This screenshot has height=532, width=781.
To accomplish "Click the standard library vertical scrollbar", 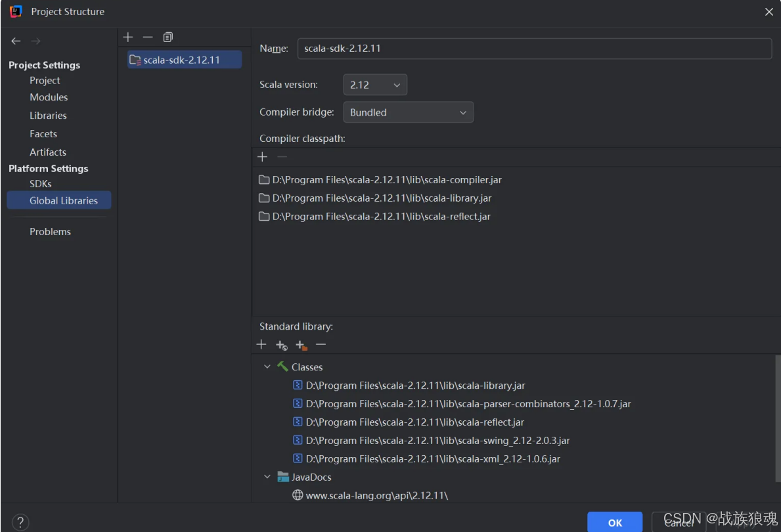I will click(x=778, y=418).
